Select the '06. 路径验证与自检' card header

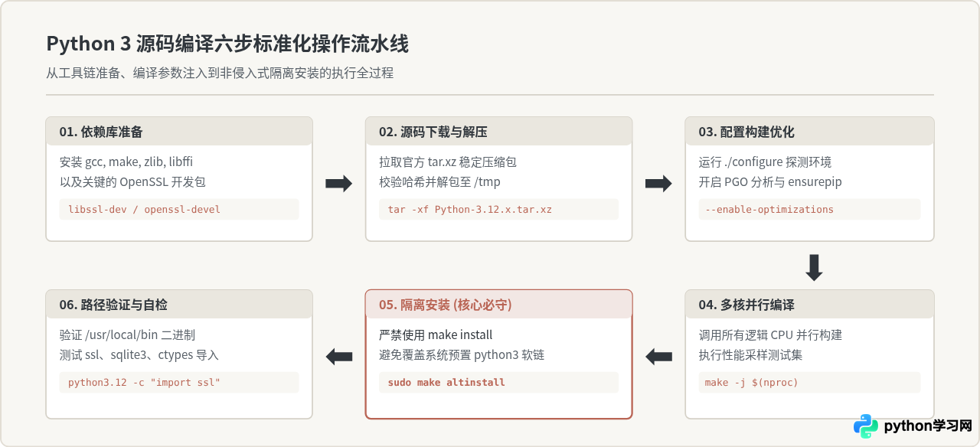coord(179,305)
